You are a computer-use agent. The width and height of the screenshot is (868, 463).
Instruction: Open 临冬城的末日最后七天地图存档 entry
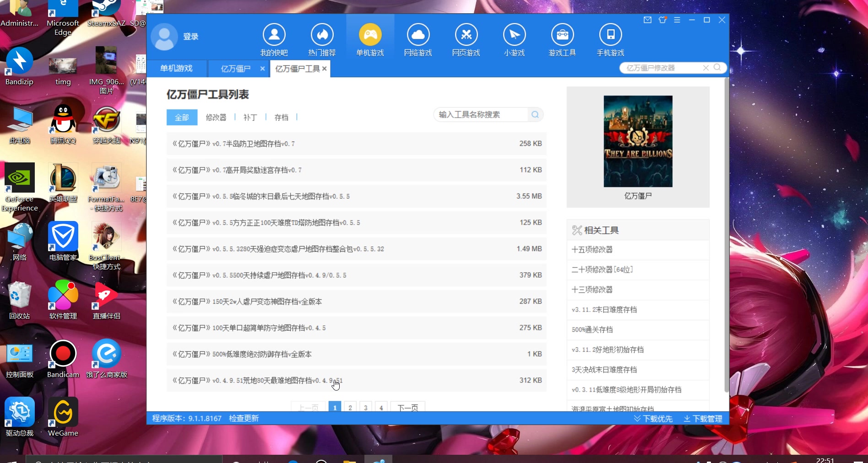356,196
